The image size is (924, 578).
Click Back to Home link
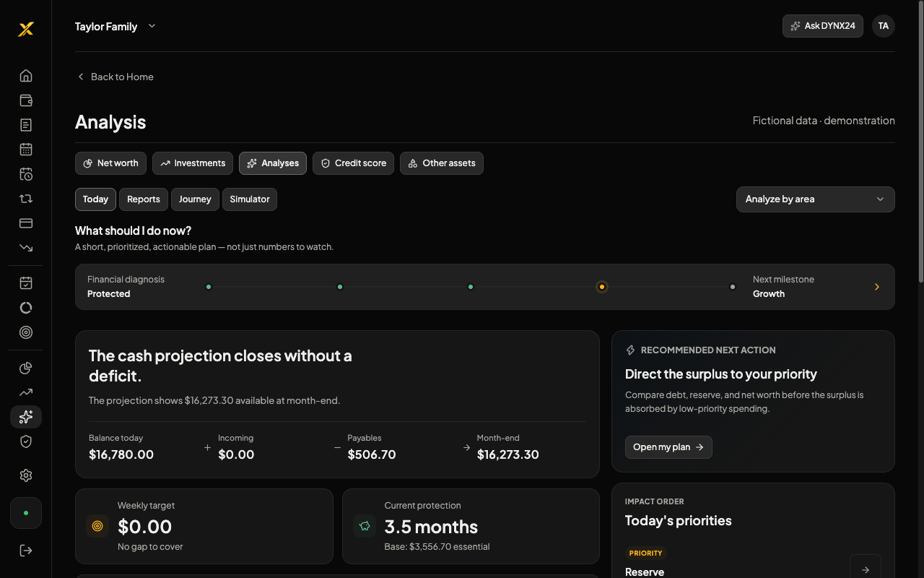[x=115, y=77]
